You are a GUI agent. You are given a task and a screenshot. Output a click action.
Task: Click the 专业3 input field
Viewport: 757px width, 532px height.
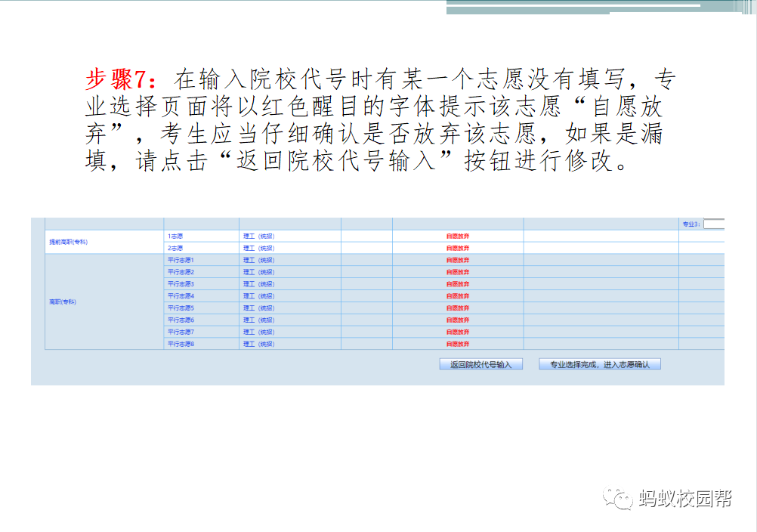714,224
